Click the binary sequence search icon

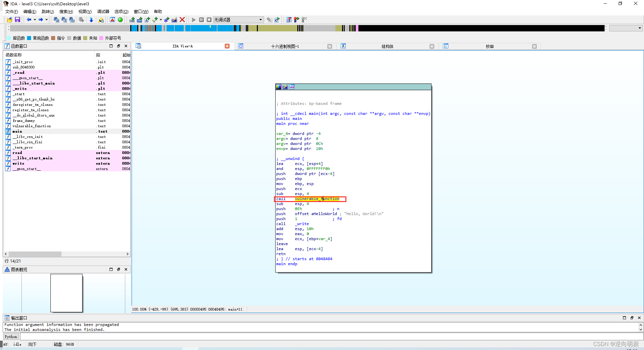pos(72,20)
